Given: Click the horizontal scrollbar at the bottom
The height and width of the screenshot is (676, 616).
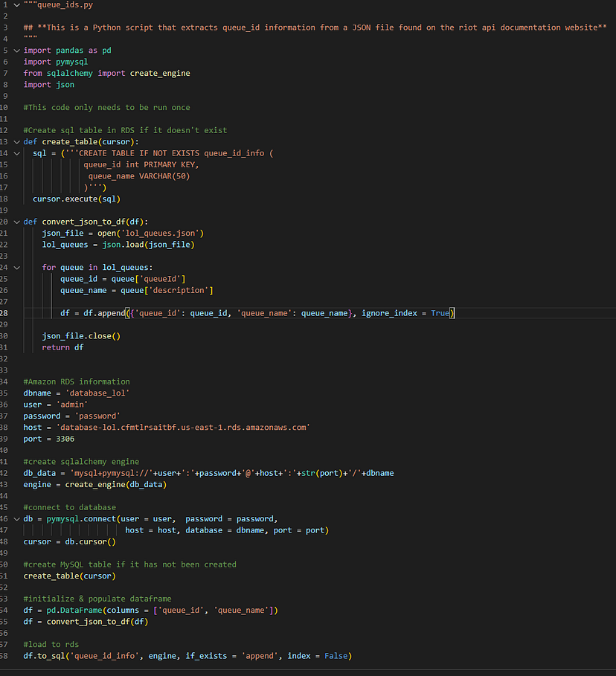Looking at the screenshot, I should click(223, 672).
